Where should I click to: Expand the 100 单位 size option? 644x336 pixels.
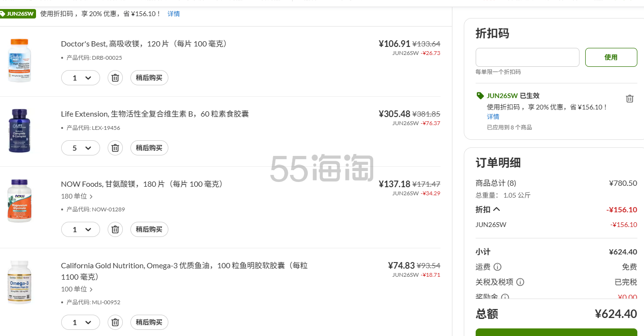click(x=77, y=289)
